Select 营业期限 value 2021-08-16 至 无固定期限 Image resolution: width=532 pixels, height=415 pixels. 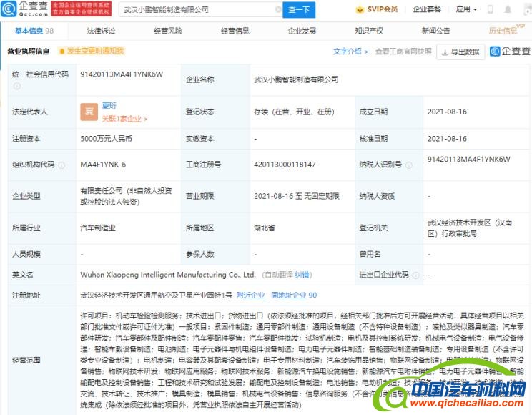click(297, 196)
